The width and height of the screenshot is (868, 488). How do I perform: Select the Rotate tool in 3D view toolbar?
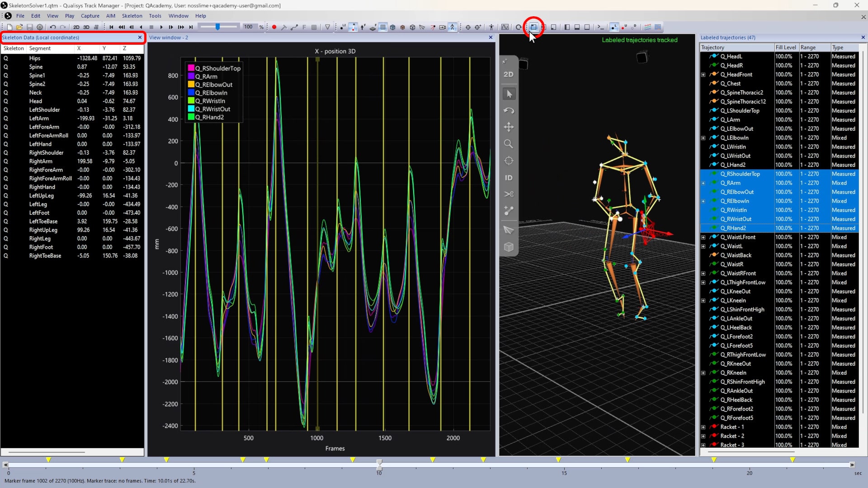tap(509, 111)
